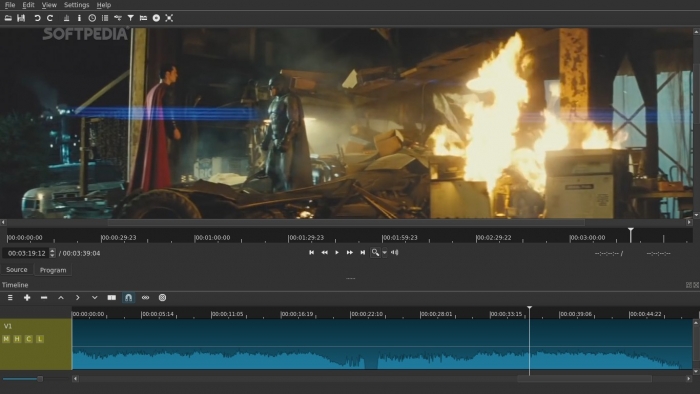Click the timecode spinner arrows
The image size is (700, 394).
click(52, 253)
